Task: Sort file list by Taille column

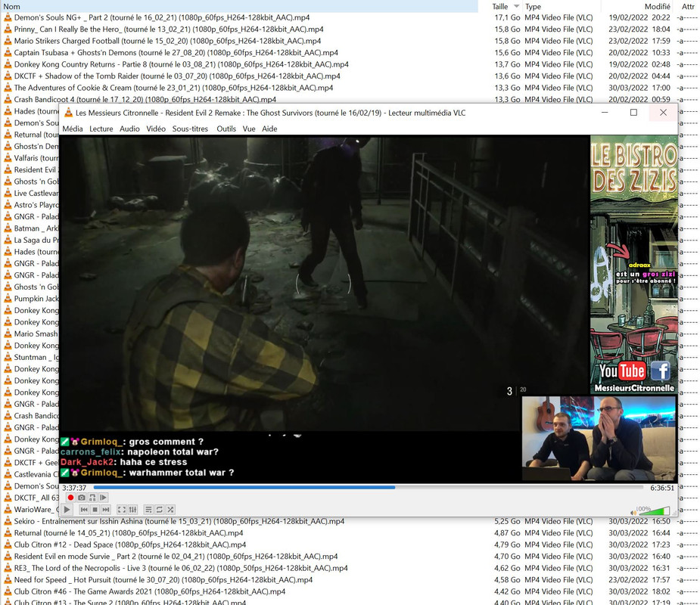Action: pyautogui.click(x=500, y=6)
